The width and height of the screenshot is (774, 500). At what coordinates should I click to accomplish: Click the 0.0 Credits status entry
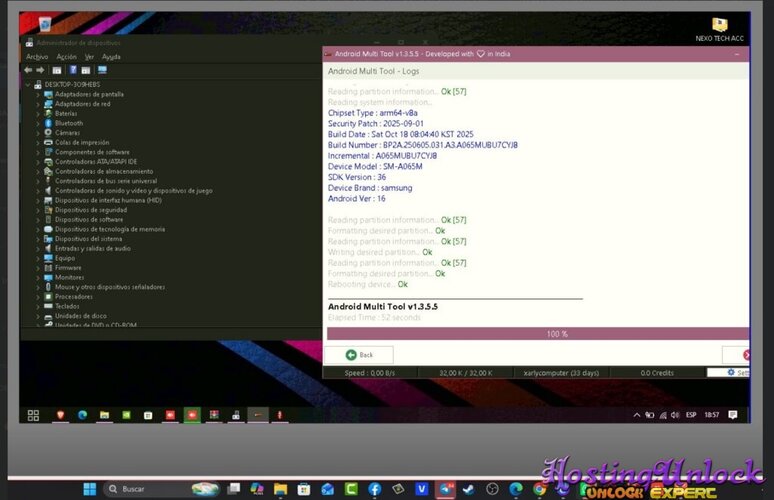(657, 373)
